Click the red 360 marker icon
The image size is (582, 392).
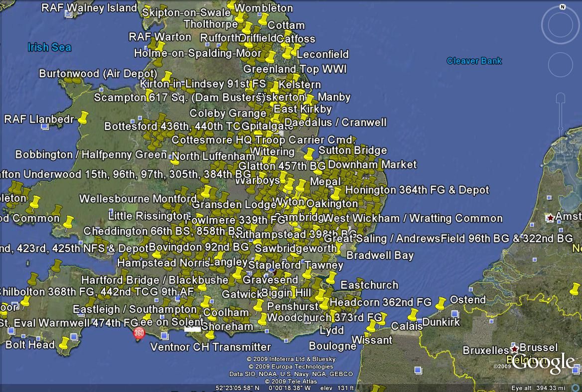tap(139, 333)
